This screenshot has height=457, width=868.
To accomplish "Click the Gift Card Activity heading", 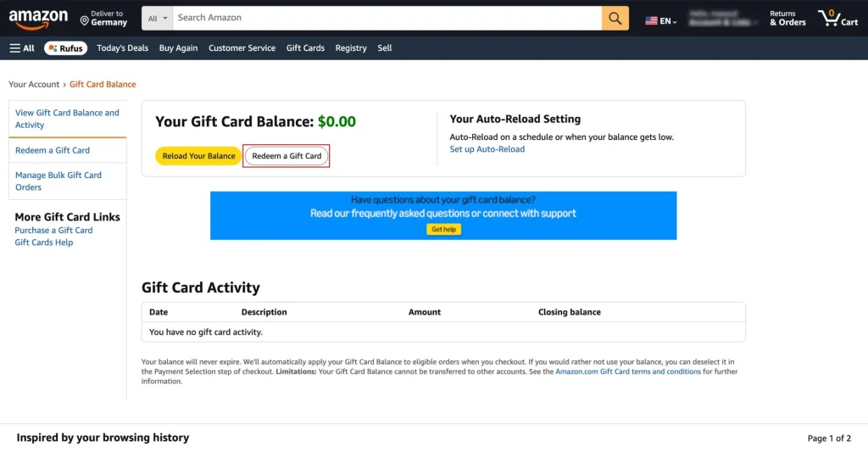I will (x=200, y=287).
